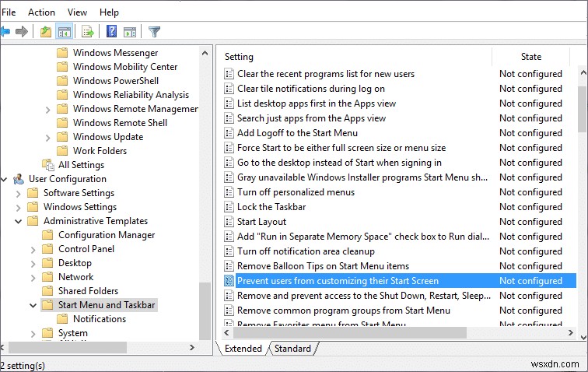Click the Up One Level folder icon
The height and width of the screenshot is (372, 588).
46,32
